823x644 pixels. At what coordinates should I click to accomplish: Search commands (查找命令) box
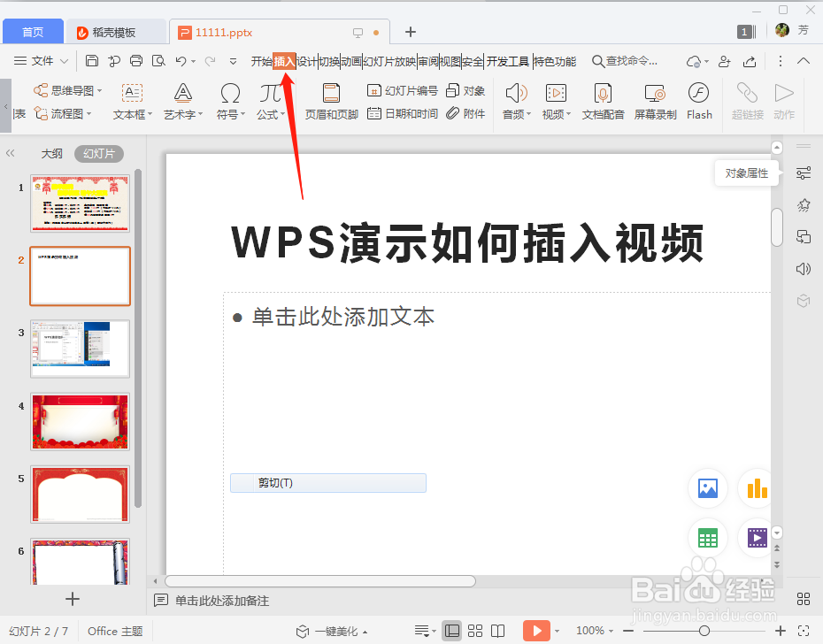pos(625,61)
